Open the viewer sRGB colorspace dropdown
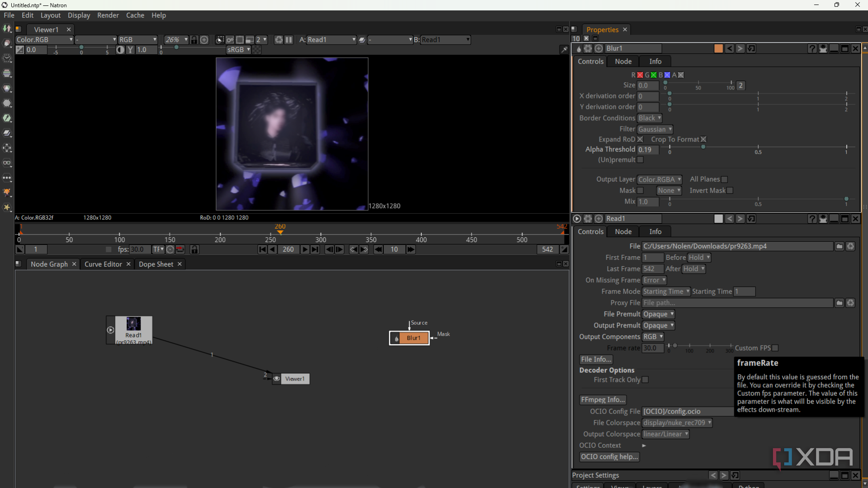 click(x=239, y=50)
